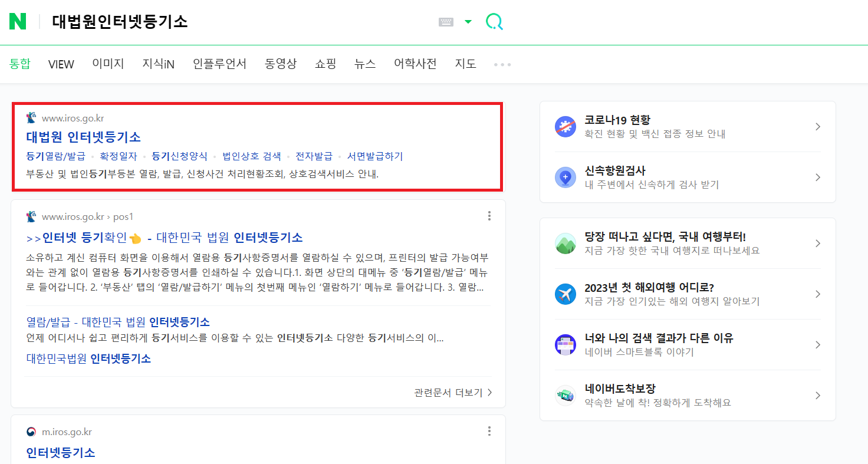
Task: Click the smart block icon
Action: point(565,345)
